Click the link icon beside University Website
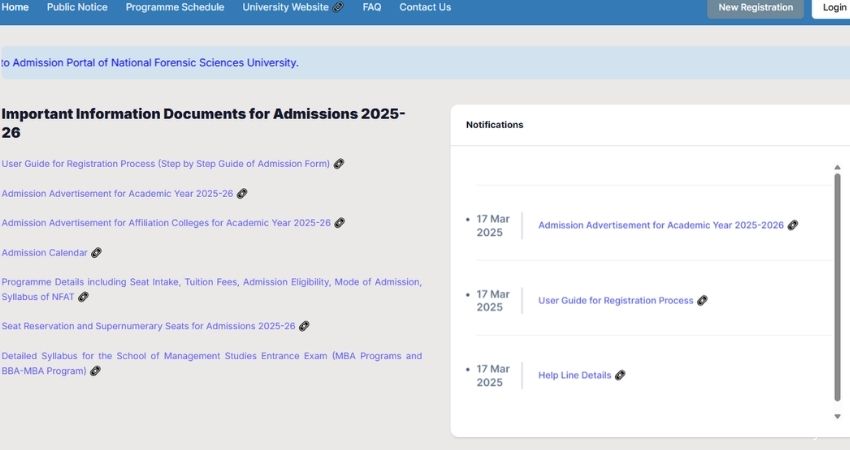 pos(338,7)
